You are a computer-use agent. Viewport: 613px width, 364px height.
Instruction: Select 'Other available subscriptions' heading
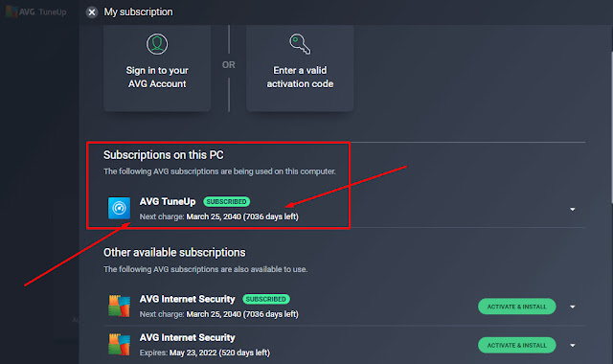pyautogui.click(x=174, y=253)
